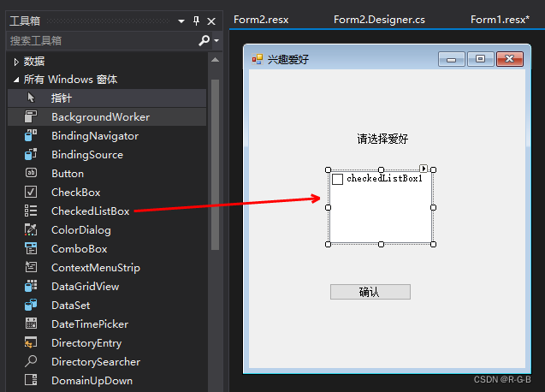Click the search magnifier icon in the toolbox

[204, 40]
